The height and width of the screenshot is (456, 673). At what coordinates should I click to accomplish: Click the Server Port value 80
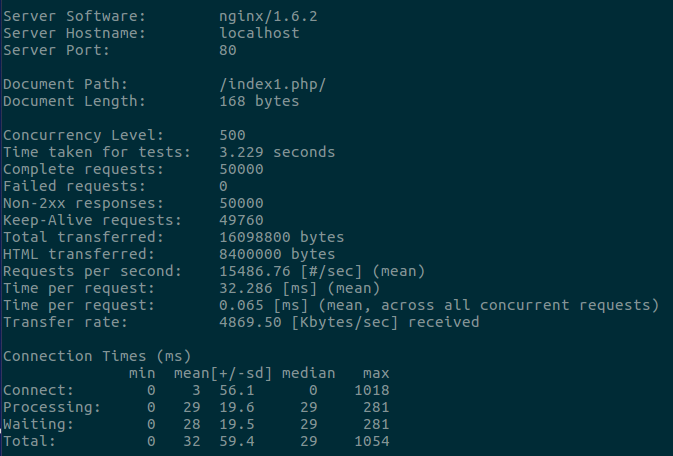[x=228, y=50]
